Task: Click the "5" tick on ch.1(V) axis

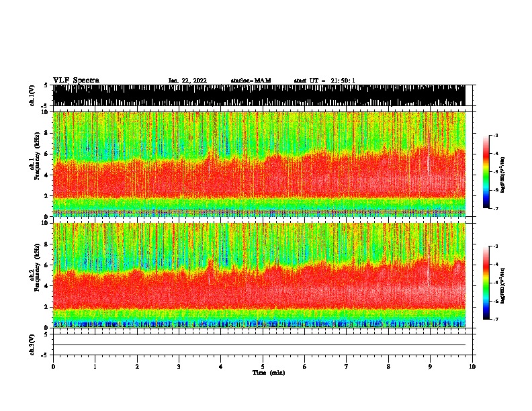Action: 46,85
